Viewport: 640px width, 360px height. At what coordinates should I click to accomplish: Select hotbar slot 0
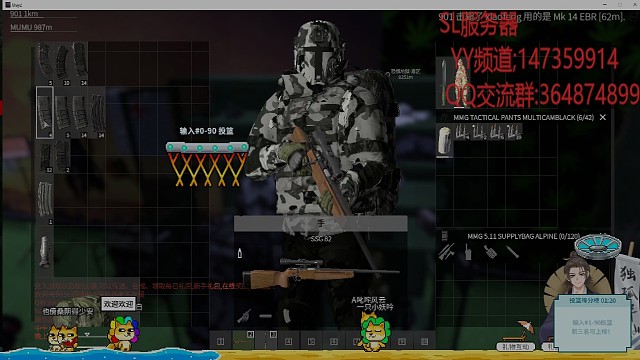[x=424, y=341]
